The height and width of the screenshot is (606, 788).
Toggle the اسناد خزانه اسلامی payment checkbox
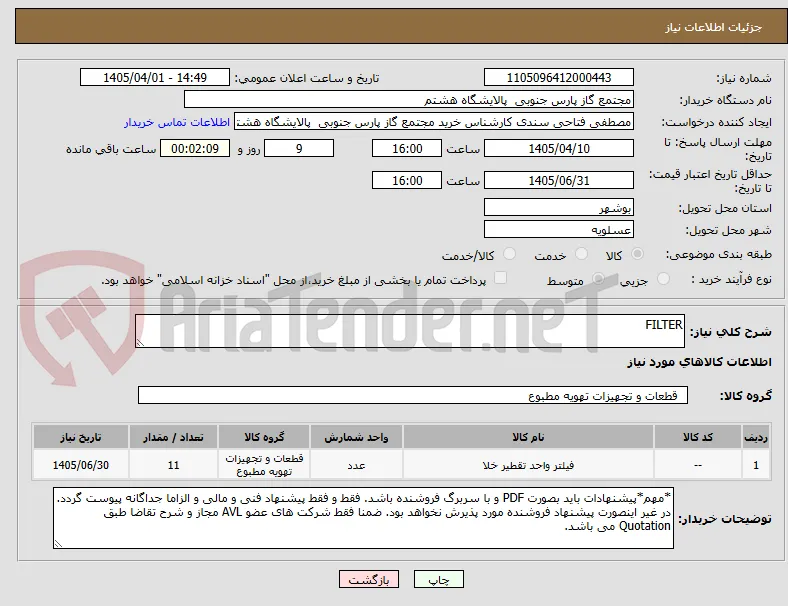(501, 278)
